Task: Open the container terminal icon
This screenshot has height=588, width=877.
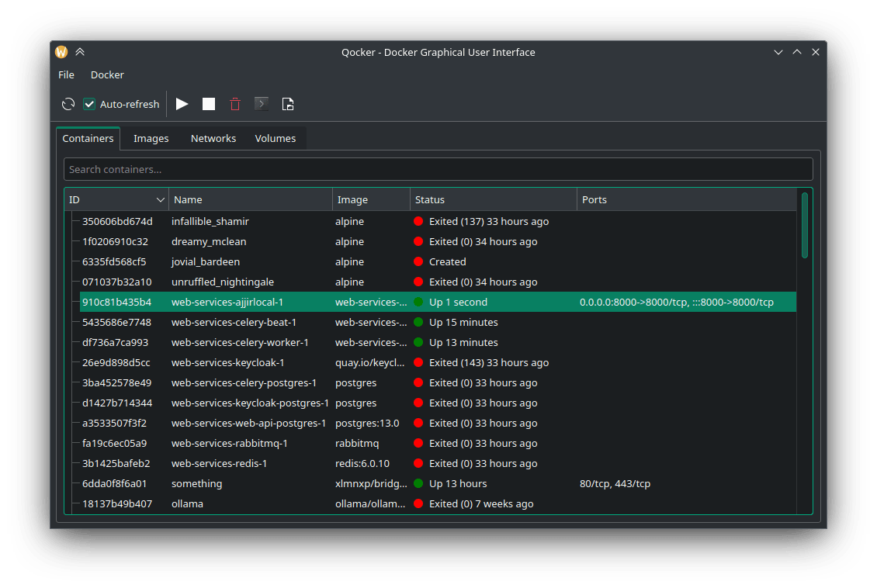Action: (x=262, y=104)
